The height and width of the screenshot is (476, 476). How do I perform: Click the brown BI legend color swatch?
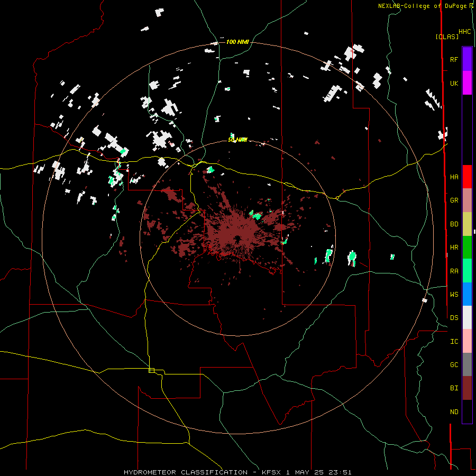click(x=467, y=388)
